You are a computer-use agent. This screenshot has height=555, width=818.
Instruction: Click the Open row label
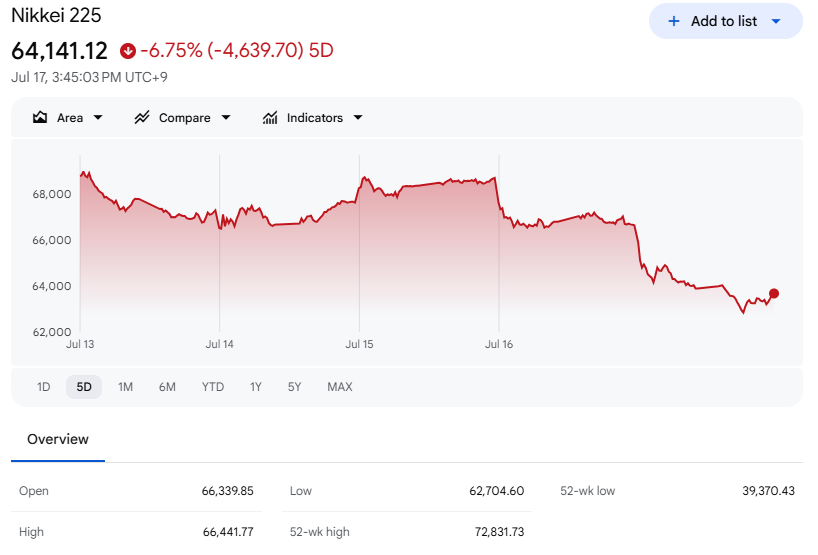(34, 491)
